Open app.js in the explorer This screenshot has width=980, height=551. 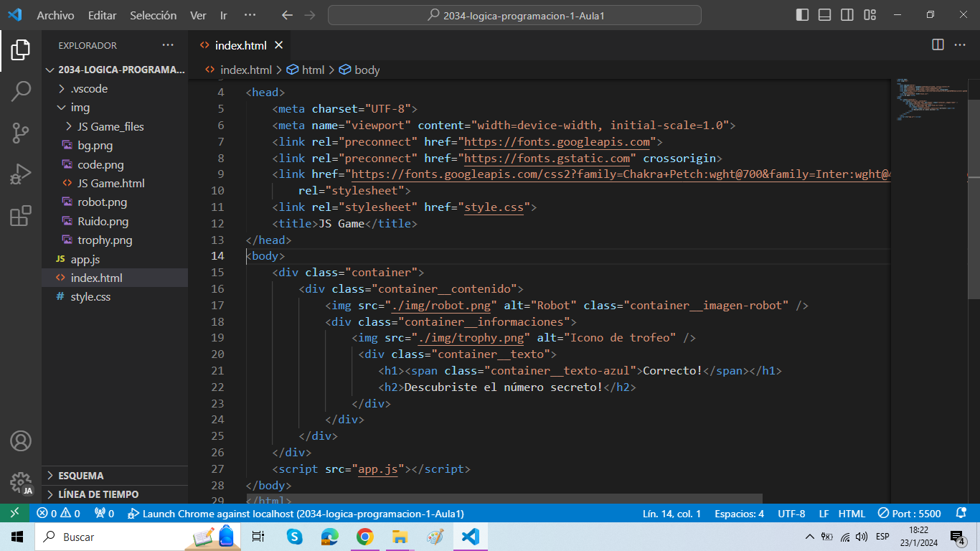(x=115, y=259)
